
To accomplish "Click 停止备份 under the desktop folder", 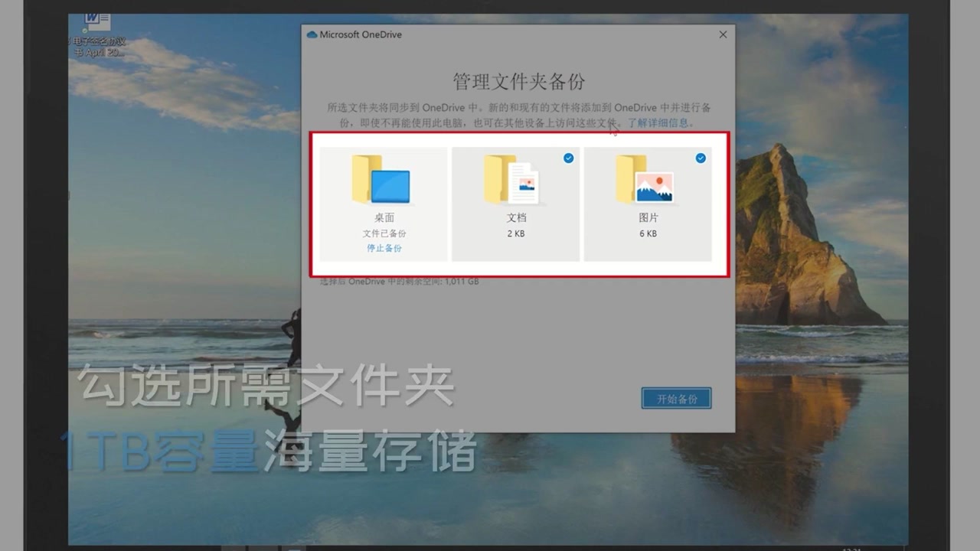I will pyautogui.click(x=384, y=248).
